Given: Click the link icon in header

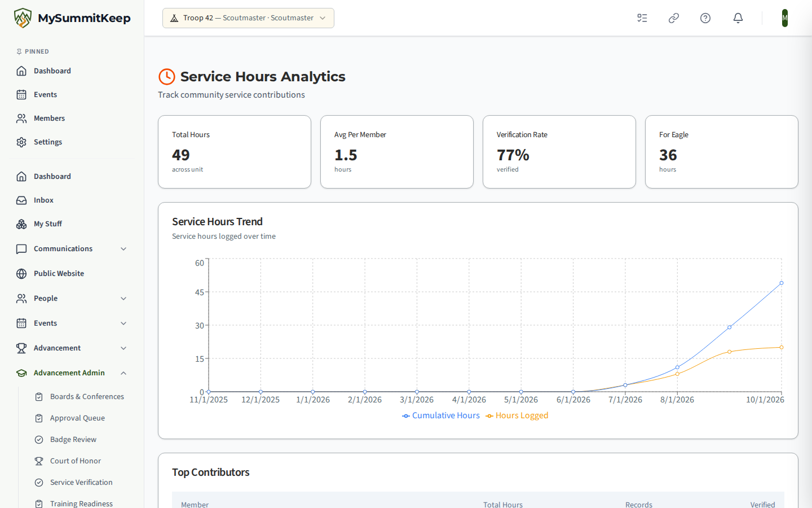Looking at the screenshot, I should (x=674, y=18).
